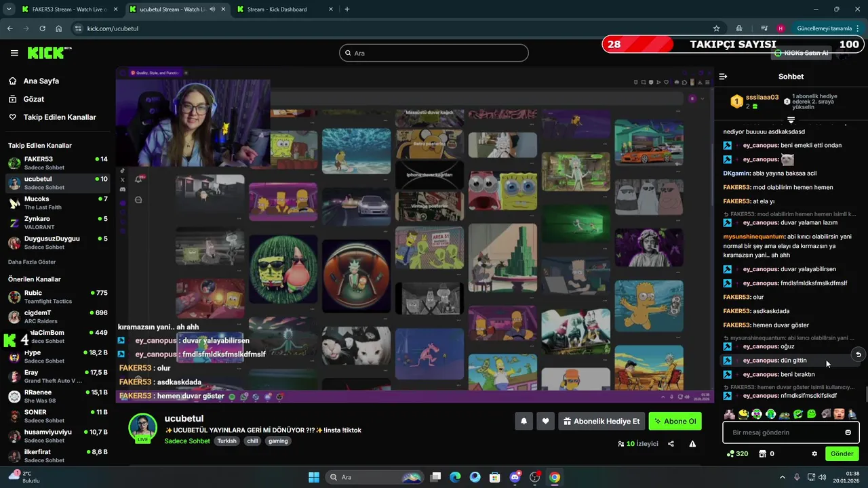Open Microsoft Edge from taskbar

click(455, 477)
